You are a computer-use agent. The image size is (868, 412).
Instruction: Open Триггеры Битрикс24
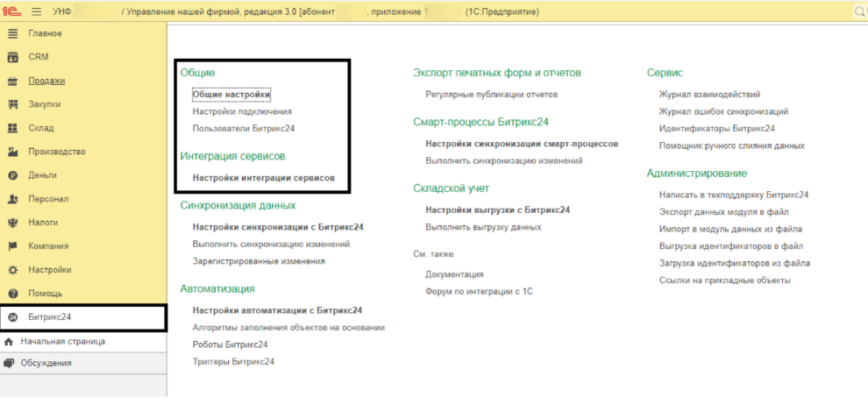coord(233,362)
